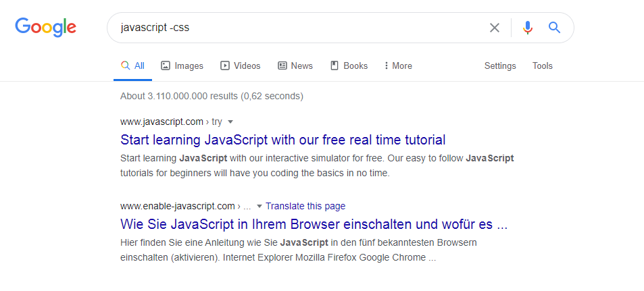Click the www.enable-javascript.com URL text
The height and width of the screenshot is (291, 644).
(178, 206)
